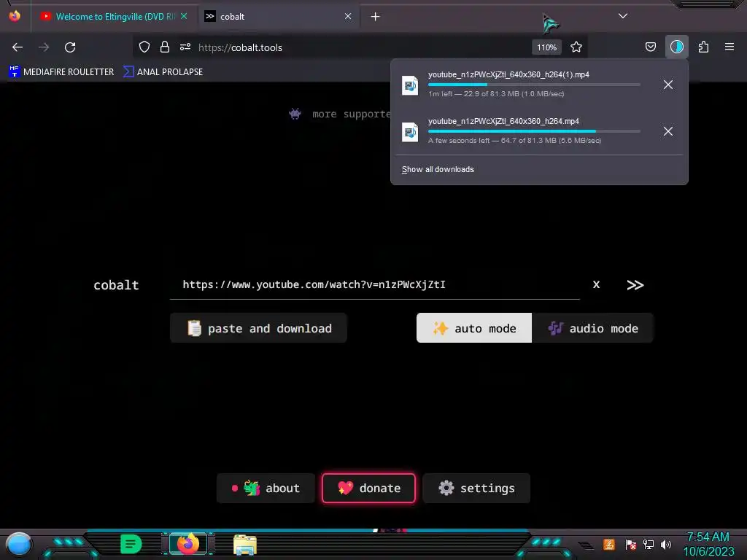Open Show all downloads link

click(438, 169)
